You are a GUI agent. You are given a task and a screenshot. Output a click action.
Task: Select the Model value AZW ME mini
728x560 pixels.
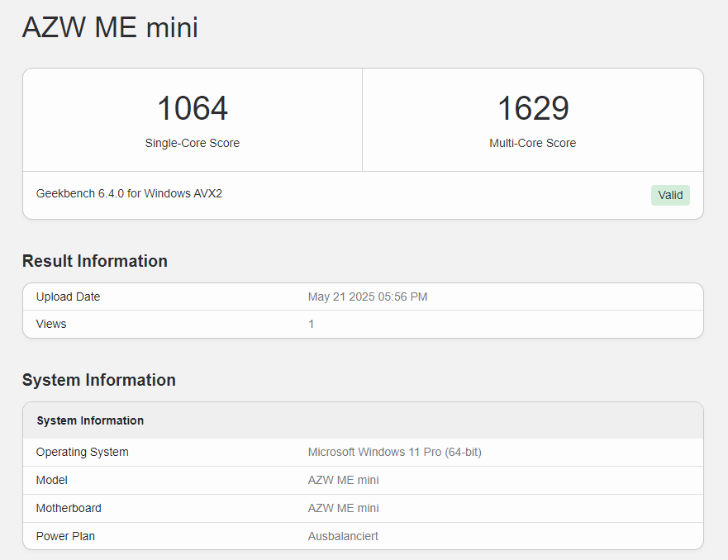(x=343, y=480)
